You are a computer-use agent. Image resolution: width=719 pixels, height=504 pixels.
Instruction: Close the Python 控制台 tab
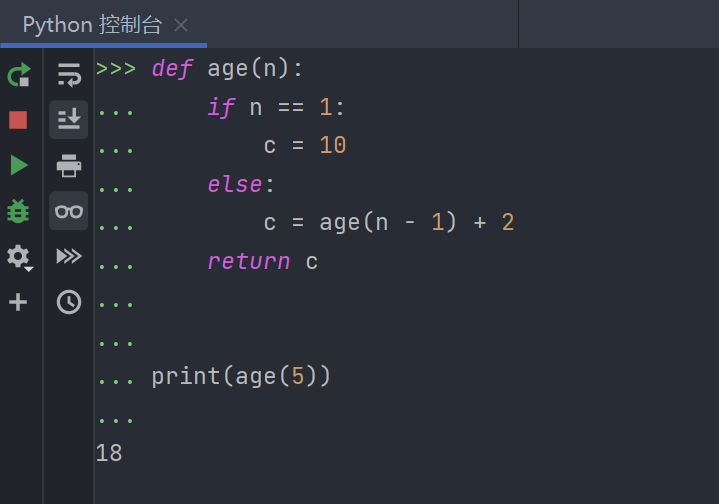tap(181, 25)
